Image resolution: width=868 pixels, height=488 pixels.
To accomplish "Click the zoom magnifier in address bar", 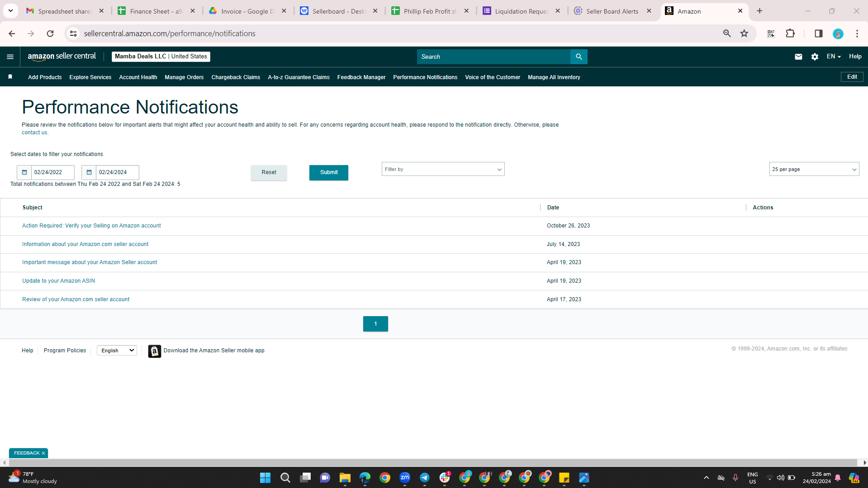I will [727, 33].
